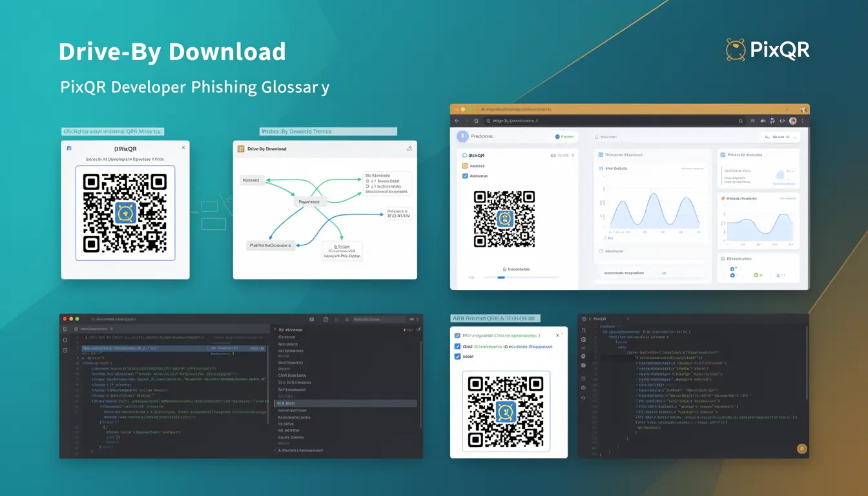Toggle the orange checkbox in the dashboard sidebar
This screenshot has width=868, height=496.
[465, 165]
